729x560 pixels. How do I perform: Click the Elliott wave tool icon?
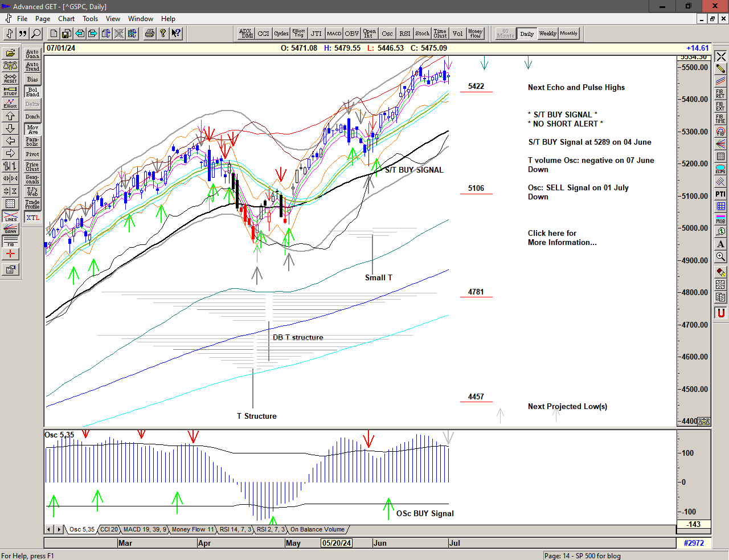click(x=10, y=103)
